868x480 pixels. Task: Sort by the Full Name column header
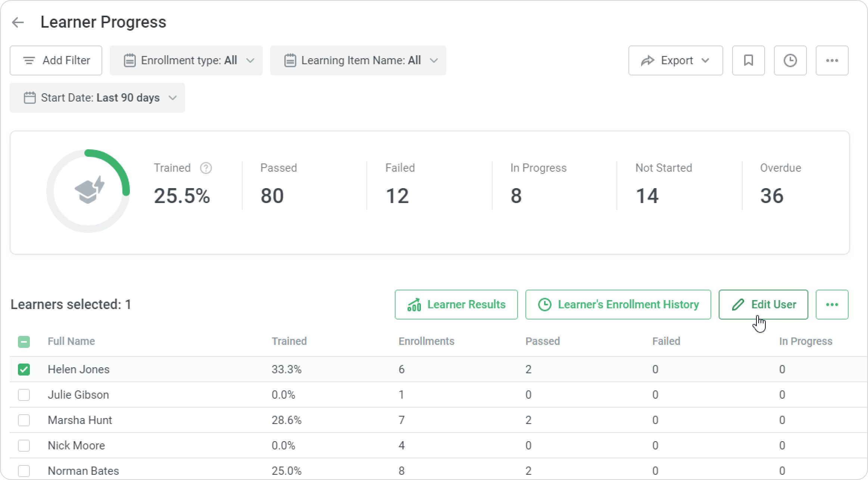coord(71,342)
